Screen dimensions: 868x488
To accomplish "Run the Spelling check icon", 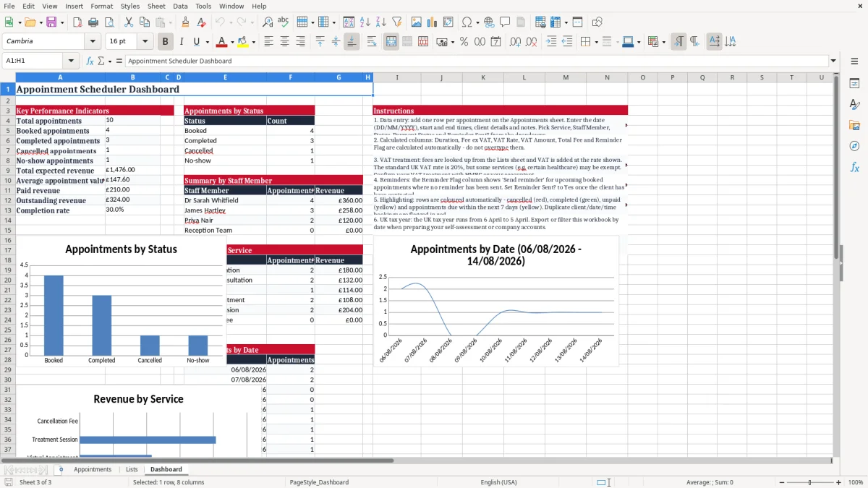I will pyautogui.click(x=283, y=22).
